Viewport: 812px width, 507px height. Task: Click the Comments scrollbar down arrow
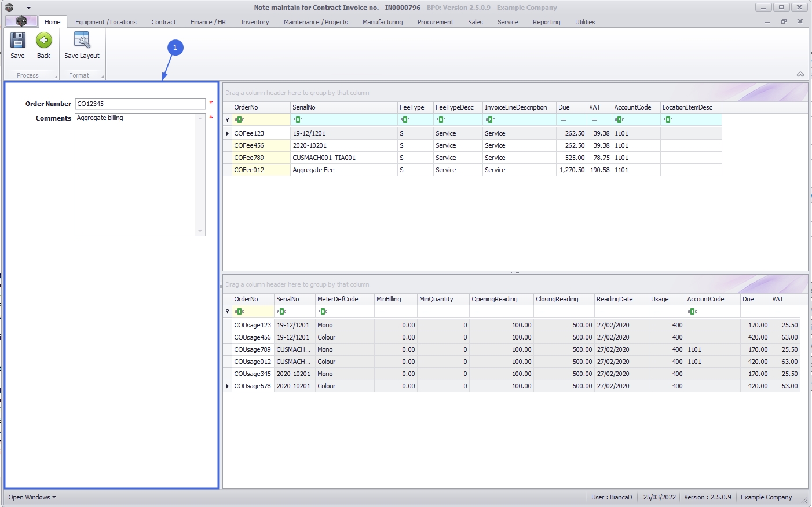[200, 231]
